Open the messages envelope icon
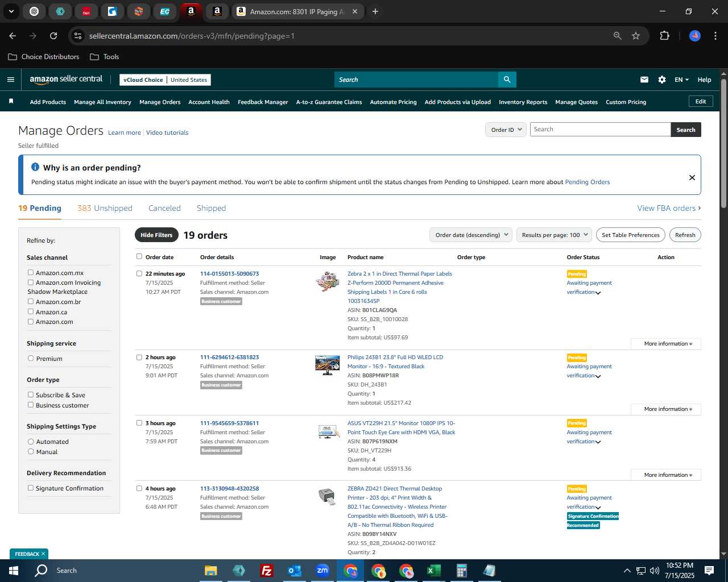Image resolution: width=728 pixels, height=582 pixels. 644,80
